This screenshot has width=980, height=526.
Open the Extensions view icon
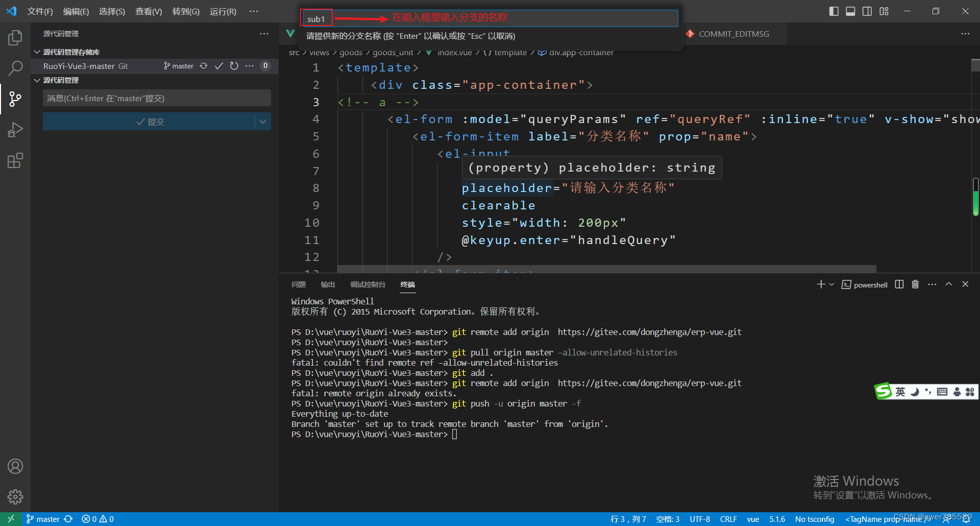pos(15,161)
